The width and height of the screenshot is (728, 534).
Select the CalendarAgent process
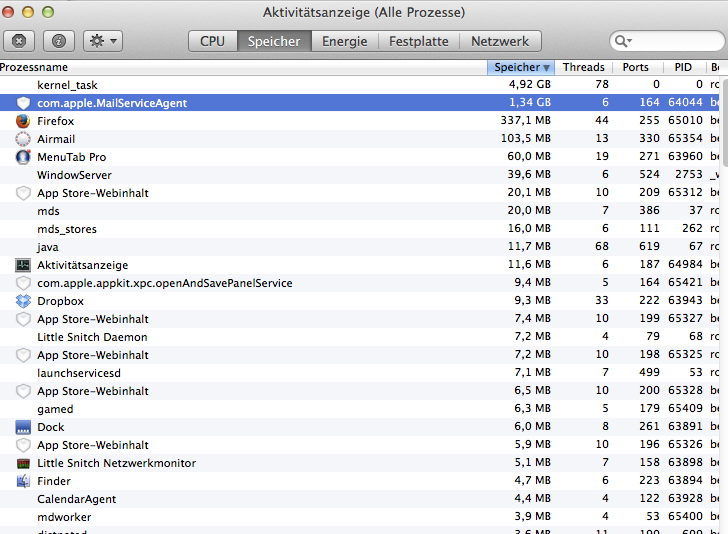point(360,499)
